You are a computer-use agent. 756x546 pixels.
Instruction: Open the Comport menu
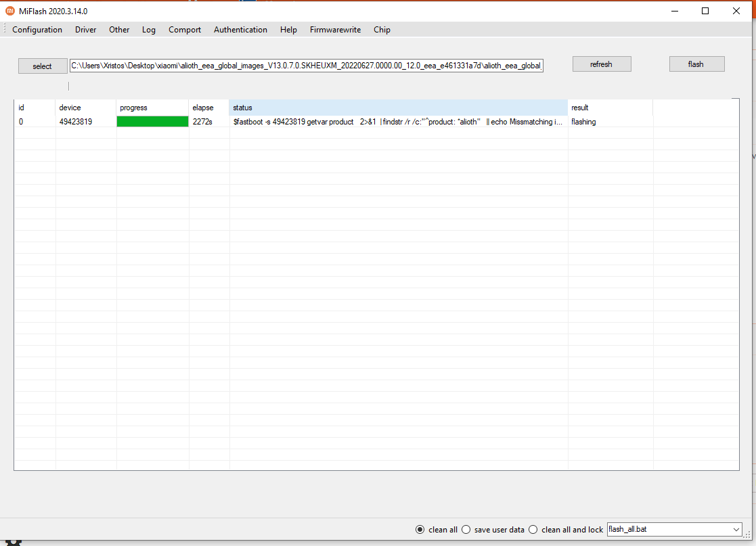[x=185, y=29]
